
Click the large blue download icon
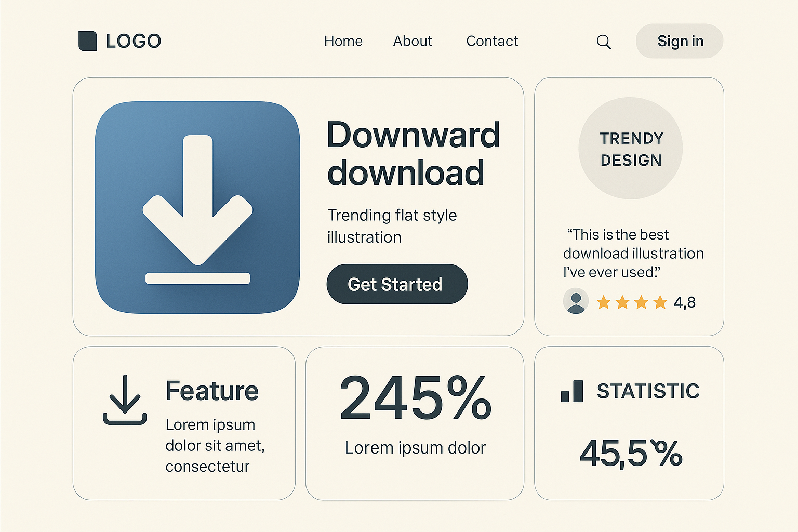[197, 207]
